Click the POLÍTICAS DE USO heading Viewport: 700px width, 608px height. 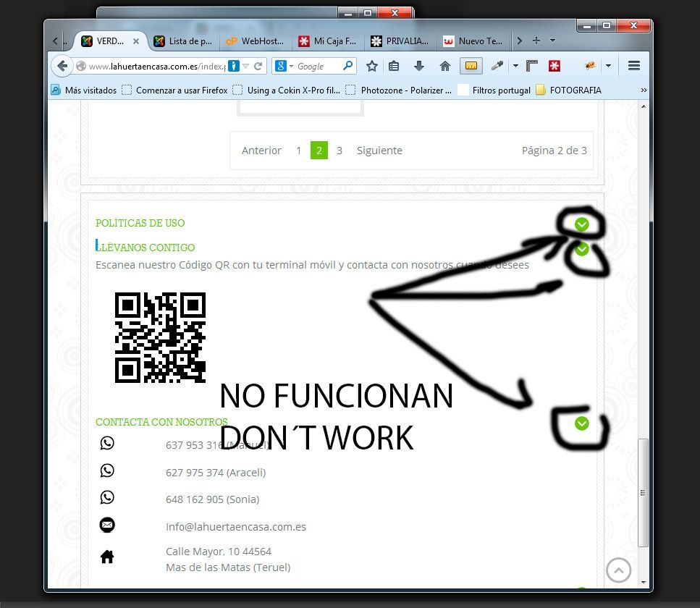(x=140, y=223)
